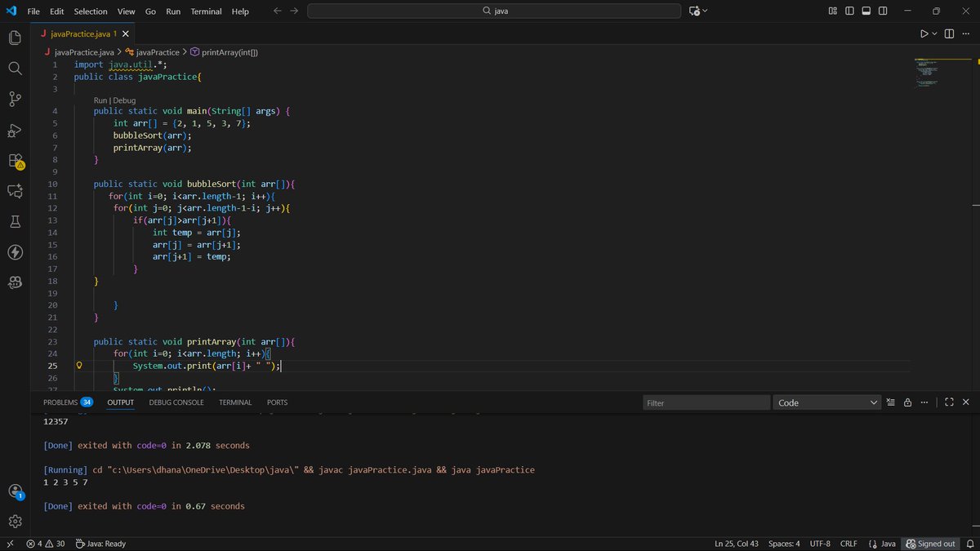The height and width of the screenshot is (551, 980).
Task: Switch to the DEBUG CONSOLE tab
Action: (x=176, y=402)
